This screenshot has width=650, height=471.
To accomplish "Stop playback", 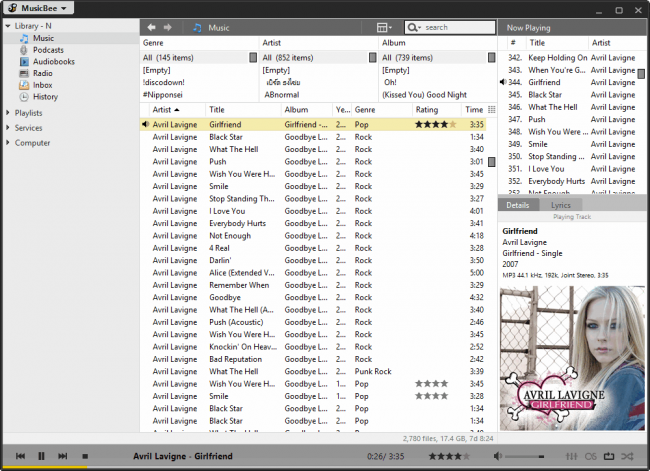I will (85, 456).
